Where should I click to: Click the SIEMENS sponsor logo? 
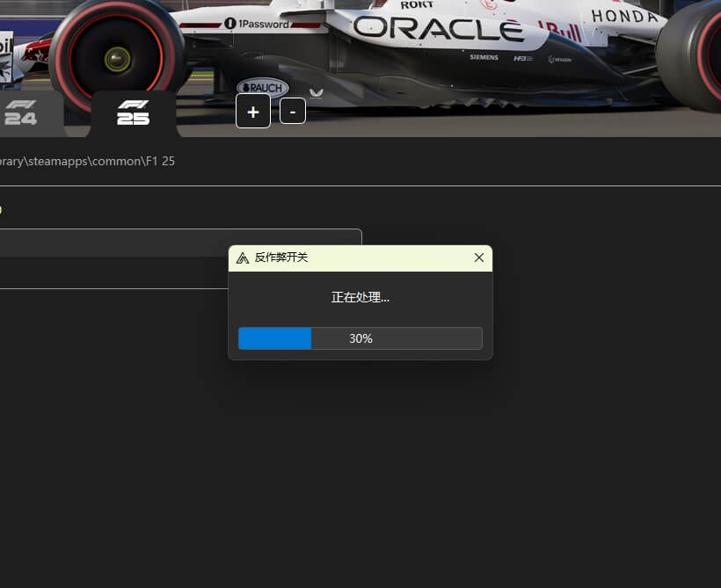pos(484,57)
